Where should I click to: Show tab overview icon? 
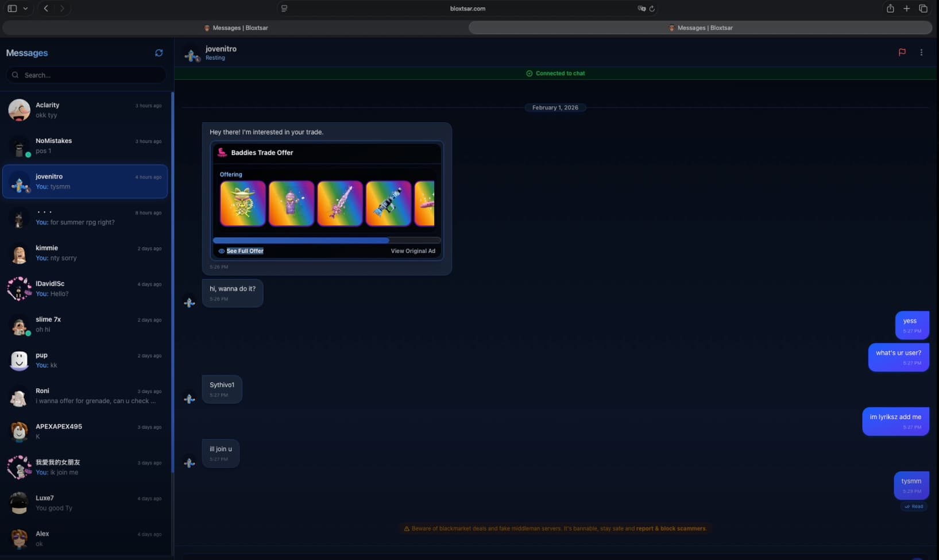coord(923,9)
